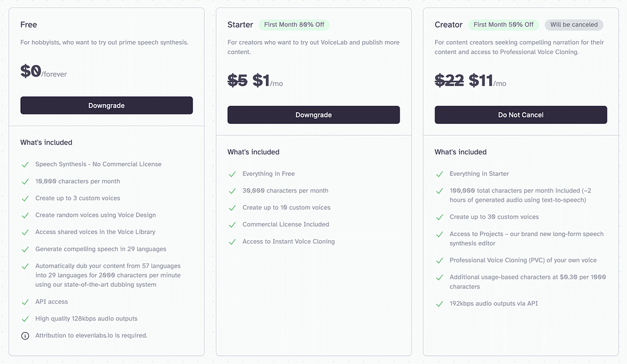This screenshot has height=364, width=627.
Task: Click checkmark by Create up to 30 voices
Action: pos(439,218)
